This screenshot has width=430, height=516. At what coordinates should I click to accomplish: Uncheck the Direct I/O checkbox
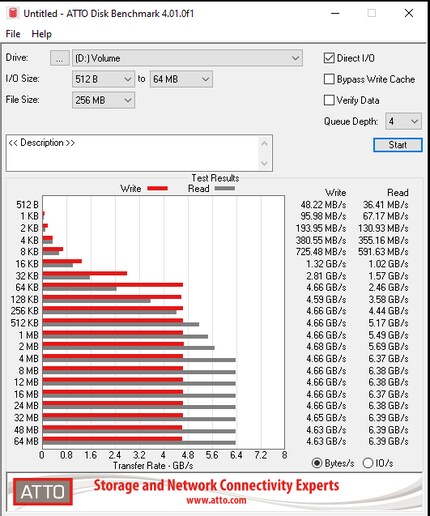pos(329,58)
